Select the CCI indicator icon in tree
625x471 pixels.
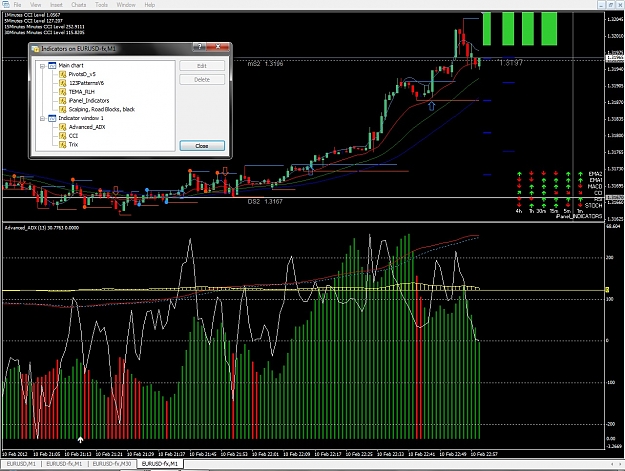point(63,135)
